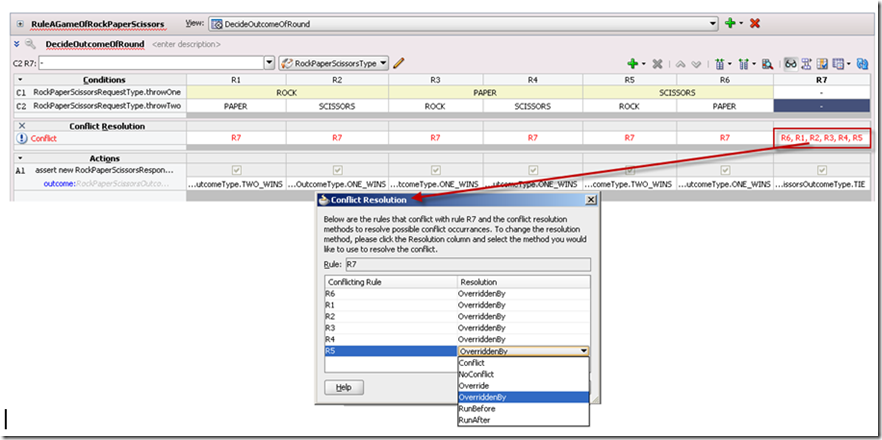Open the RockPaperScissorsType dropdown

tap(383, 63)
